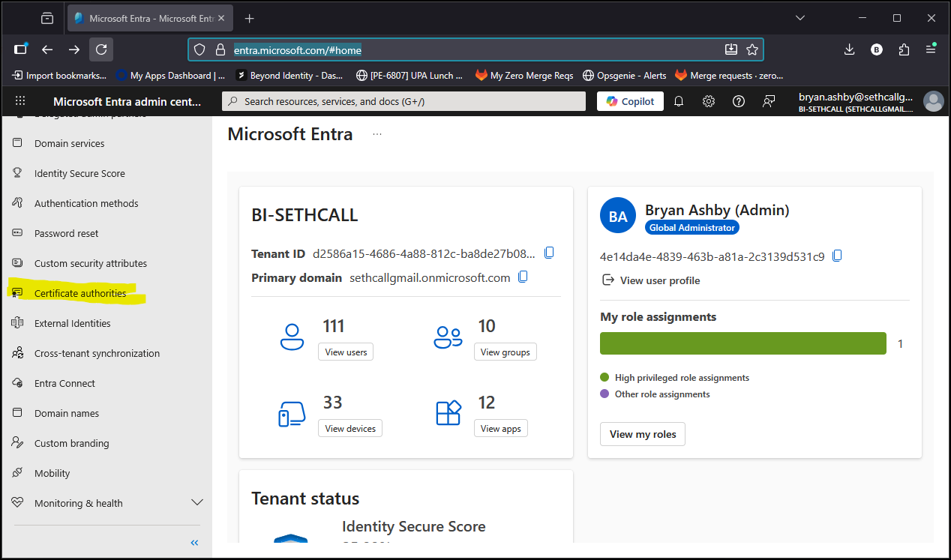Copy the primary domain value
The image size is (951, 560).
pos(523,277)
